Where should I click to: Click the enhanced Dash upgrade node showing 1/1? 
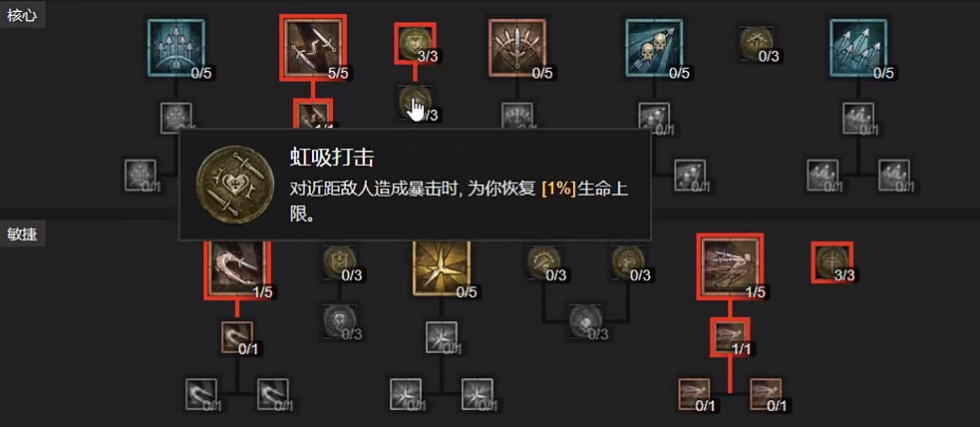tap(730, 337)
